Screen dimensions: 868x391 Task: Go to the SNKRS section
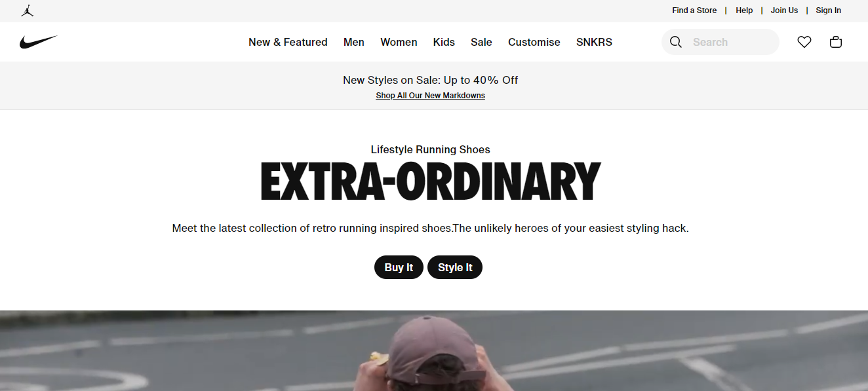(x=594, y=42)
